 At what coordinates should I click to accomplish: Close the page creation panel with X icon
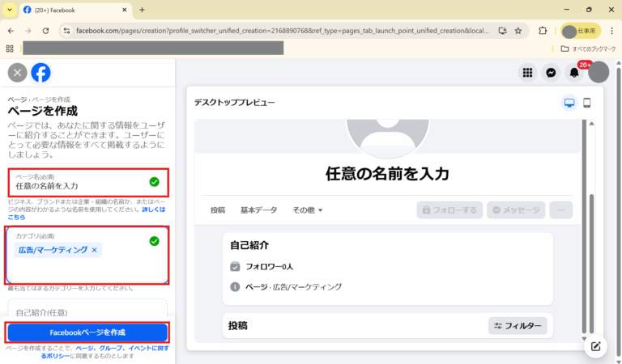click(18, 73)
